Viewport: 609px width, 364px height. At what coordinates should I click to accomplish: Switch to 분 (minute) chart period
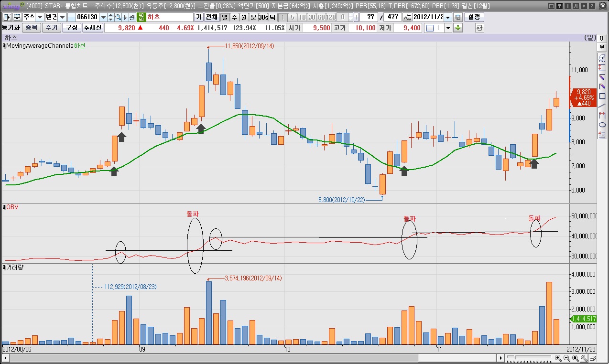coord(253,17)
